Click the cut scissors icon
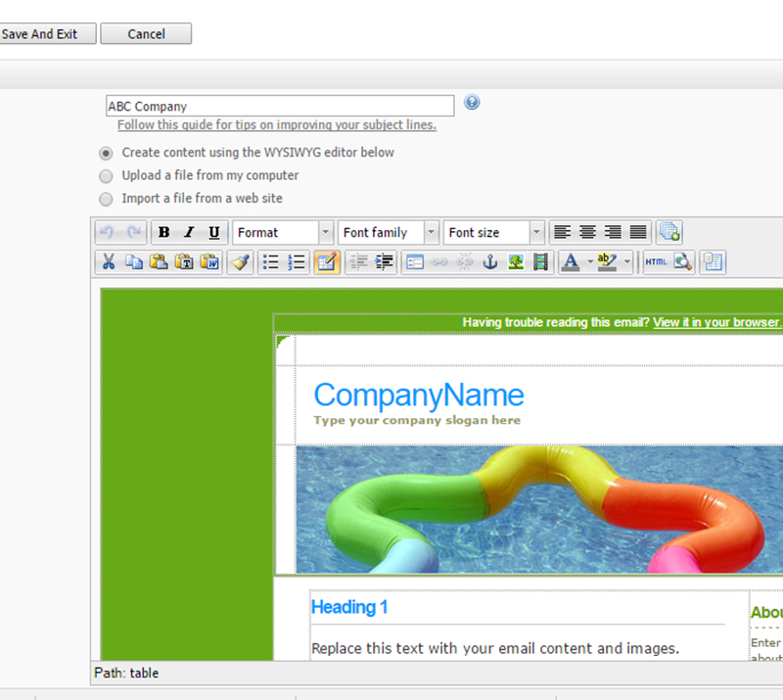This screenshot has width=783, height=700. [x=109, y=261]
